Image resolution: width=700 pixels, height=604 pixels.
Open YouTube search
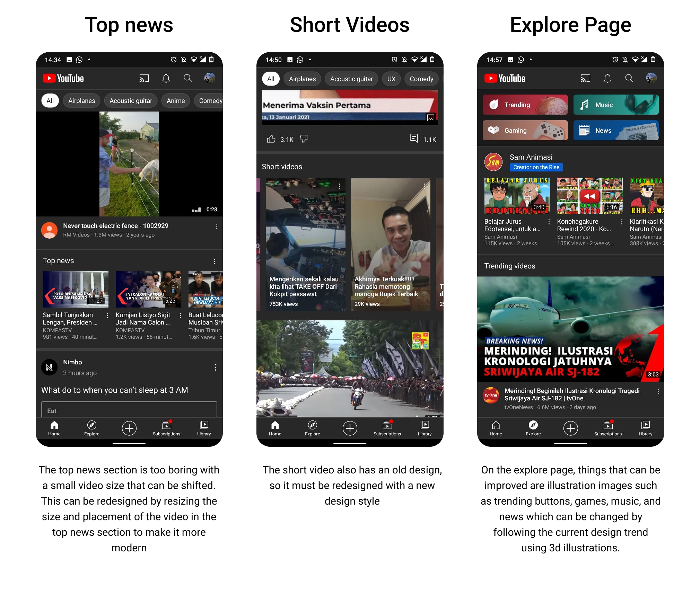pos(187,78)
